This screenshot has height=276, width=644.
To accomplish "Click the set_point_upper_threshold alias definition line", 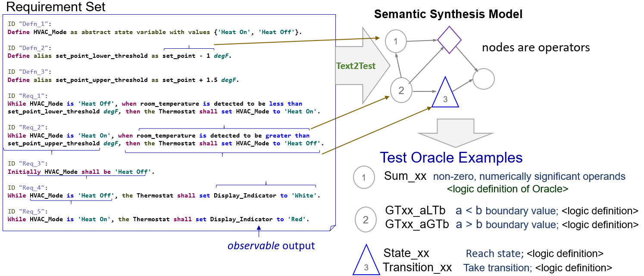I will point(123,80).
